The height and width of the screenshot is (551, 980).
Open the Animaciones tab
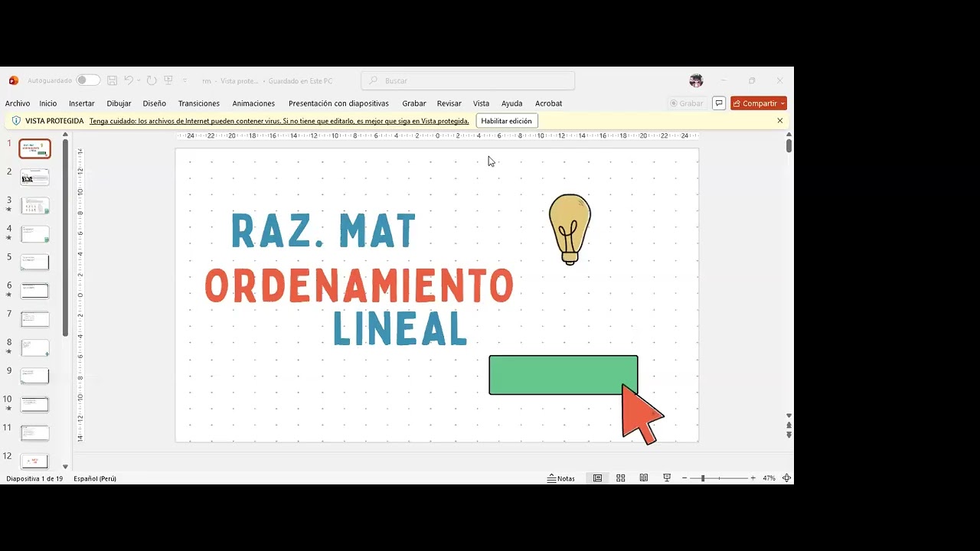[253, 103]
